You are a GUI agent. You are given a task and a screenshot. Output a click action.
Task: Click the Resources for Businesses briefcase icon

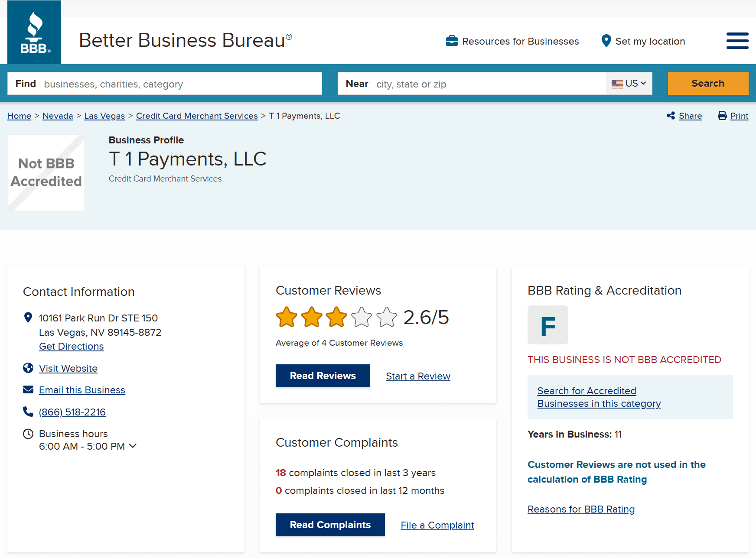click(452, 41)
